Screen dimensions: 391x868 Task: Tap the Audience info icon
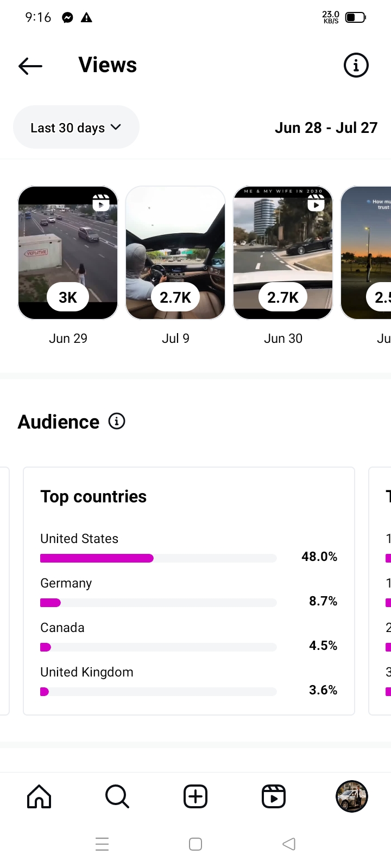(117, 421)
